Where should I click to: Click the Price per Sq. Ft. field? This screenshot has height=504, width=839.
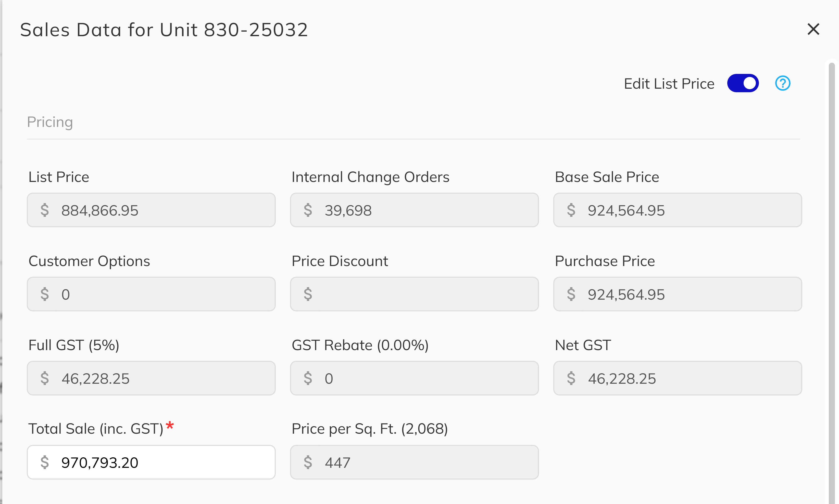[x=415, y=462]
